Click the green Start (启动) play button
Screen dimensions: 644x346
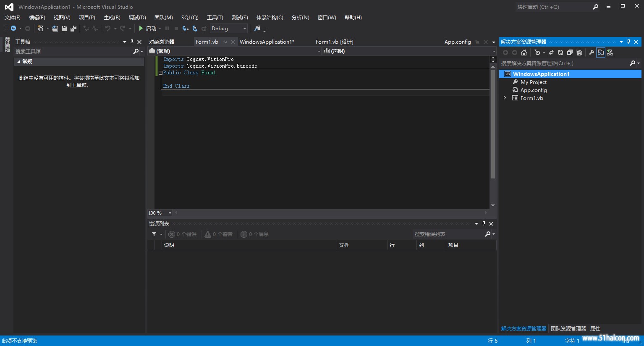coord(141,29)
